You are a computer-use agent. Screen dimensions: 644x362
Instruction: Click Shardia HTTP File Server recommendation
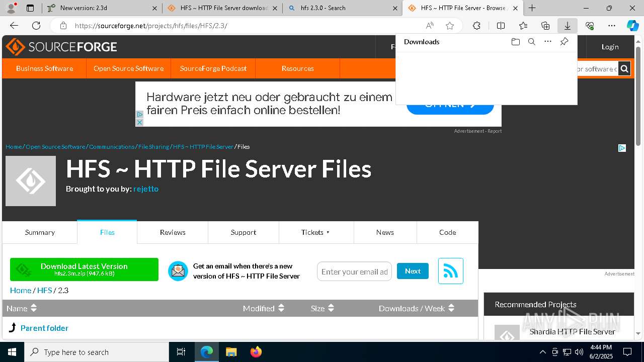click(572, 331)
